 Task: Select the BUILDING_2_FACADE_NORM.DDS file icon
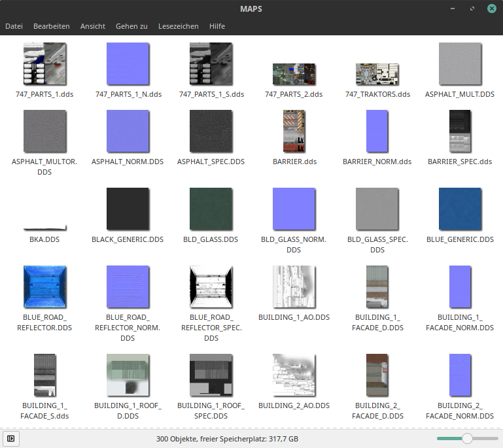coord(460,375)
